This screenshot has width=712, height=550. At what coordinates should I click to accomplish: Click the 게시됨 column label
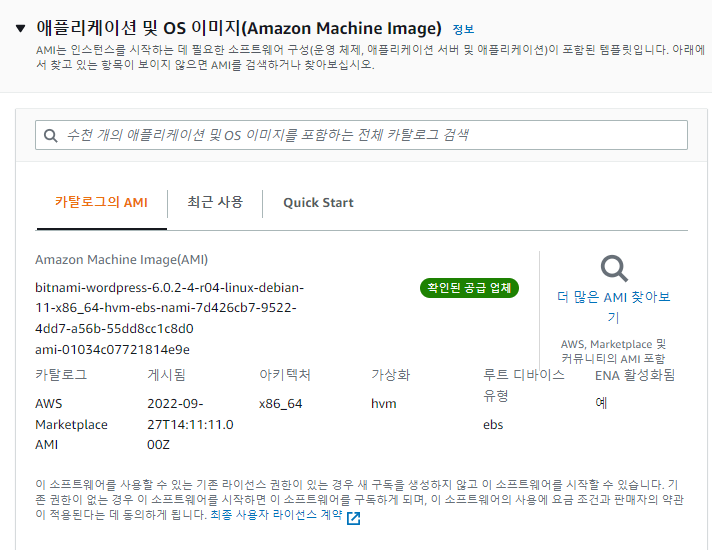(166, 375)
